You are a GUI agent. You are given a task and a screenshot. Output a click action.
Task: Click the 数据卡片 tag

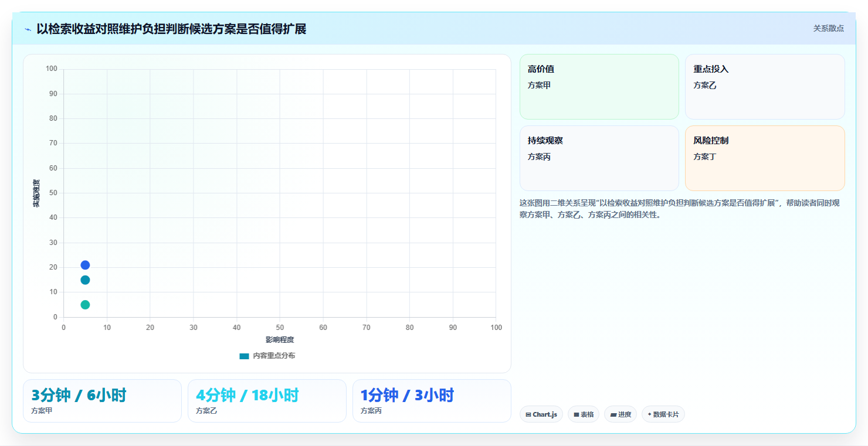point(663,414)
